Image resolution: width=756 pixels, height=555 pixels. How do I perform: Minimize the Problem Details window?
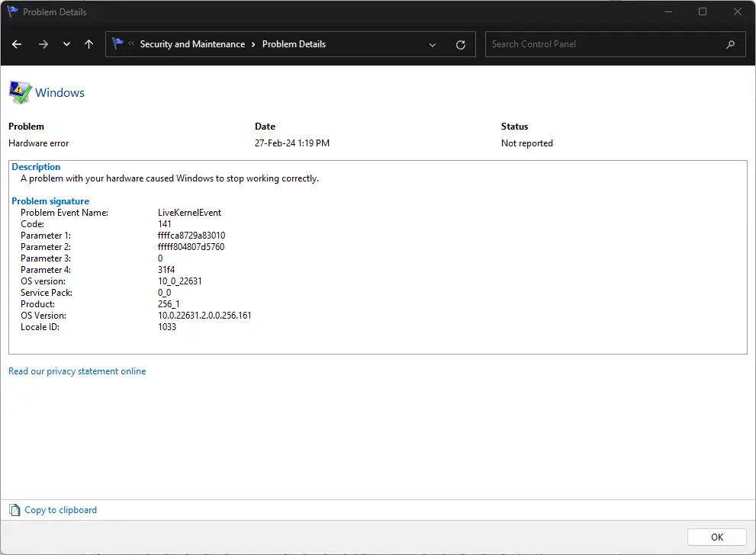pyautogui.click(x=668, y=11)
